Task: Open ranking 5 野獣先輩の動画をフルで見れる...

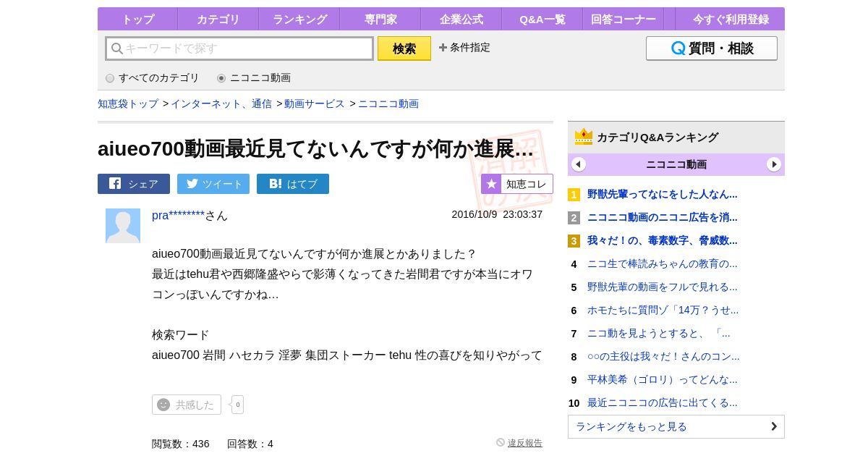Action: (662, 287)
